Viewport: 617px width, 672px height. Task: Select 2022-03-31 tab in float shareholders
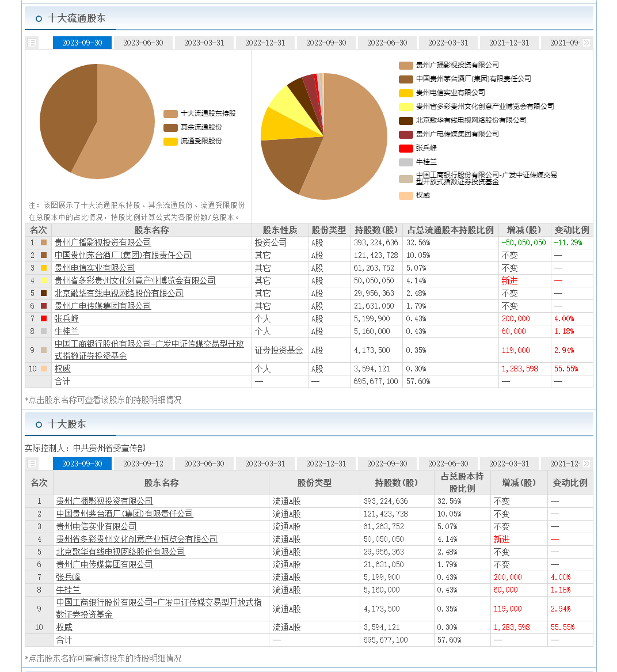coord(448,43)
